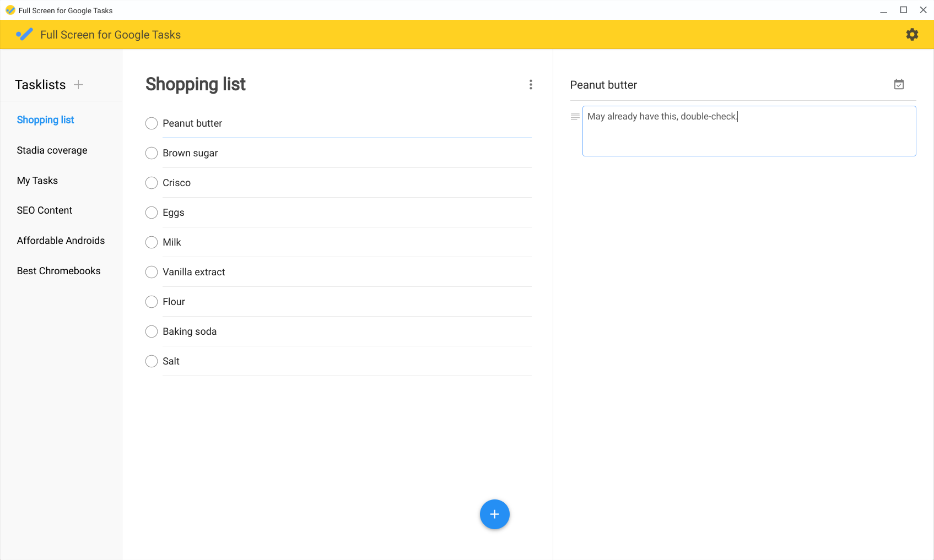934x560 pixels.
Task: Set due date using the calendar icon
Action: [x=899, y=85]
